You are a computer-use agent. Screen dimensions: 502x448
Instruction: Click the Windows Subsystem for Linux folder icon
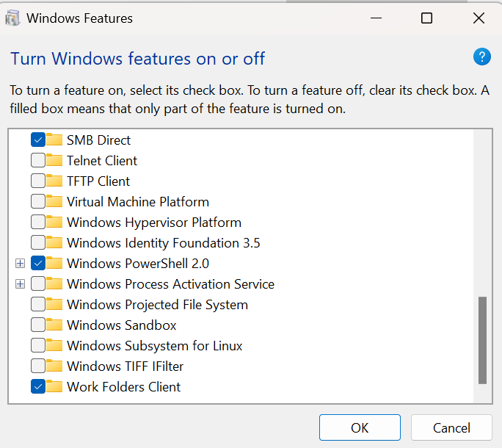54,345
